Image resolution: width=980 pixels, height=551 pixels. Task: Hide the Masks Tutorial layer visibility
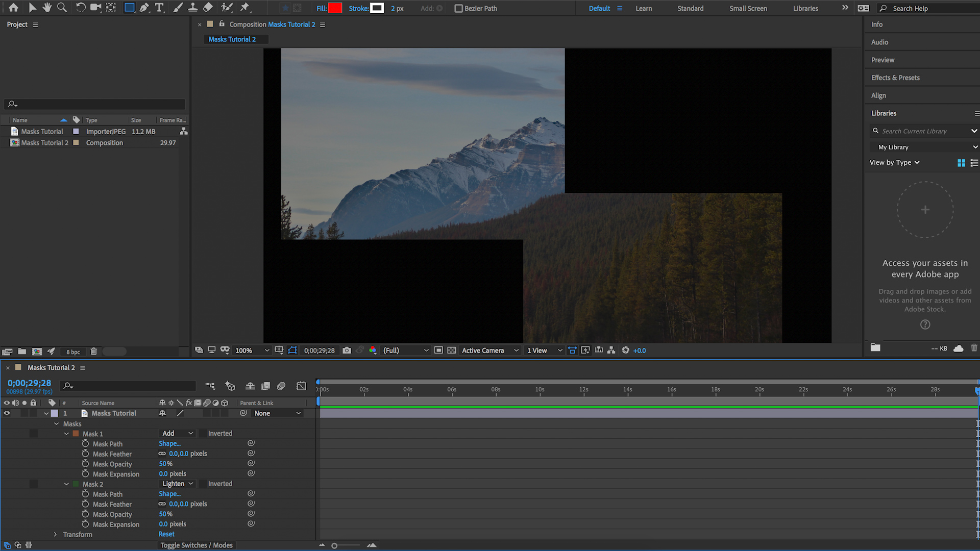[7, 413]
